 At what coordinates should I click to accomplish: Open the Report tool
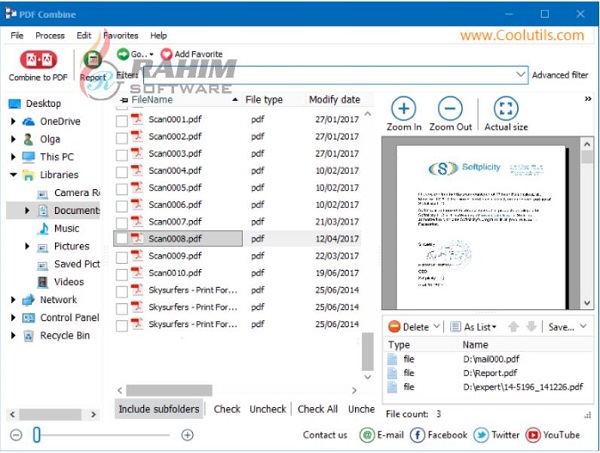tap(91, 62)
